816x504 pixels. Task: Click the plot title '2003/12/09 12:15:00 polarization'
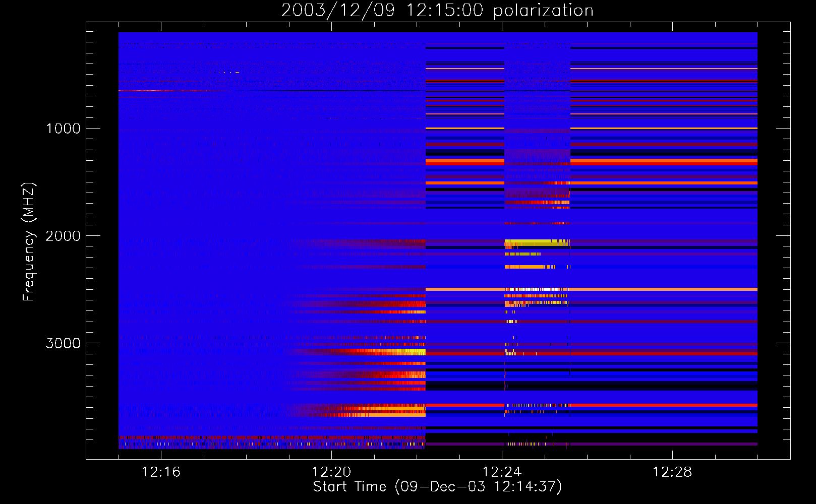click(x=437, y=11)
